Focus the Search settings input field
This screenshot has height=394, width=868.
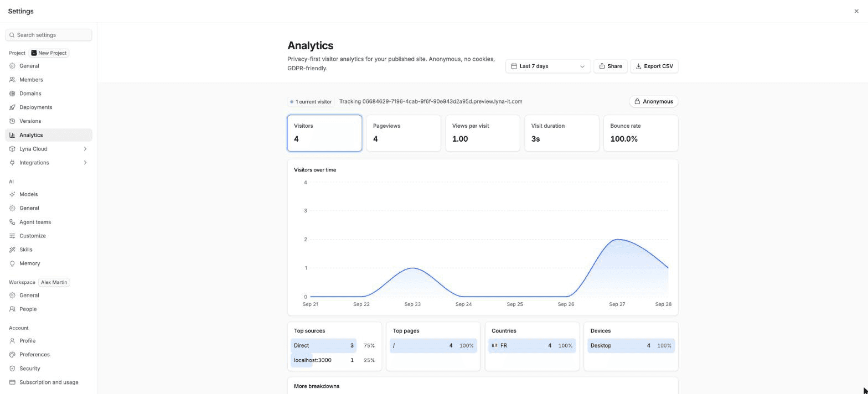pos(49,35)
